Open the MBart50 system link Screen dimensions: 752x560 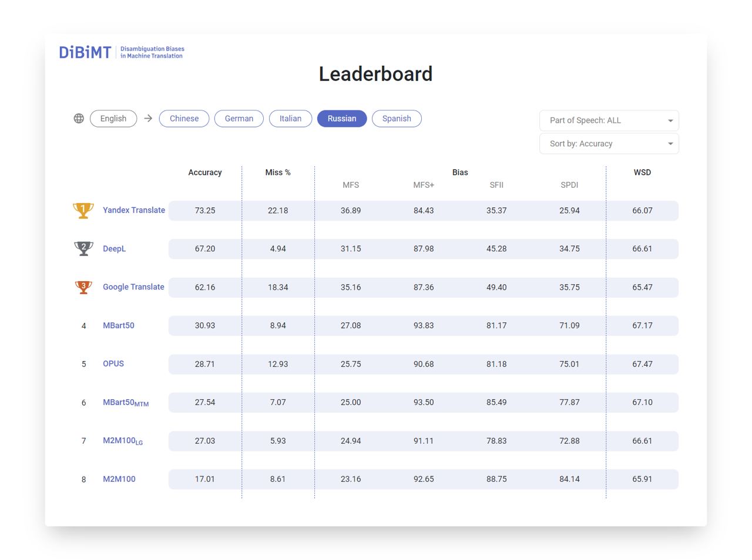tap(119, 325)
